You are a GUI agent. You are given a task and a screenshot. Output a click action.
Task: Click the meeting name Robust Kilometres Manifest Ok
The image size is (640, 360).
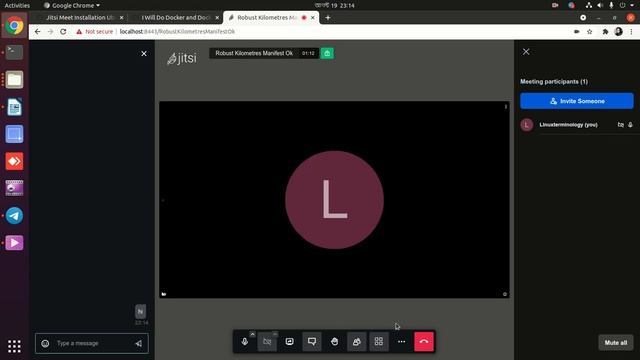point(254,53)
